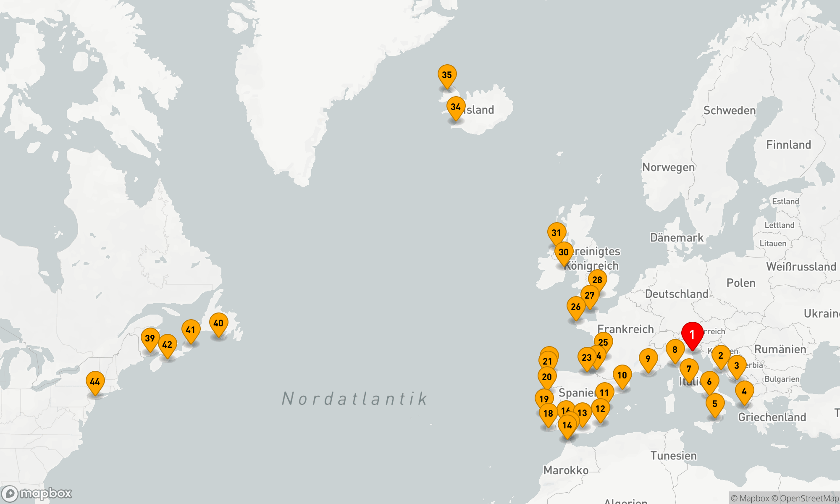This screenshot has height=504, width=840.
Task: Click marker 5 in southern Italy
Action: (715, 404)
